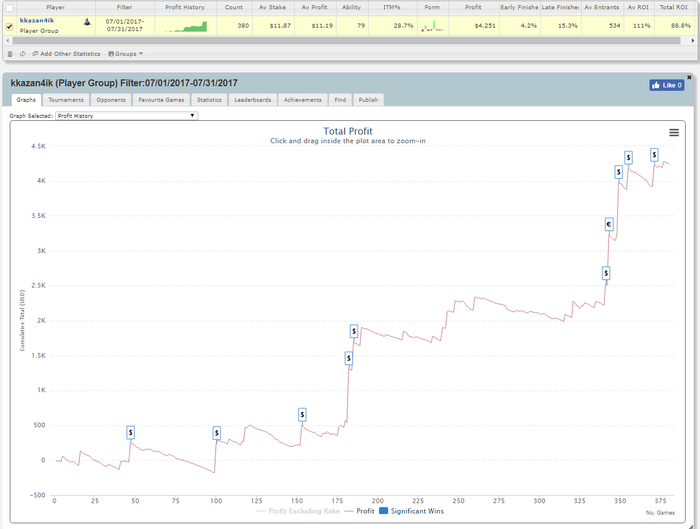Click the 07/01/2017-07/31/2017 filter cell

(125, 25)
